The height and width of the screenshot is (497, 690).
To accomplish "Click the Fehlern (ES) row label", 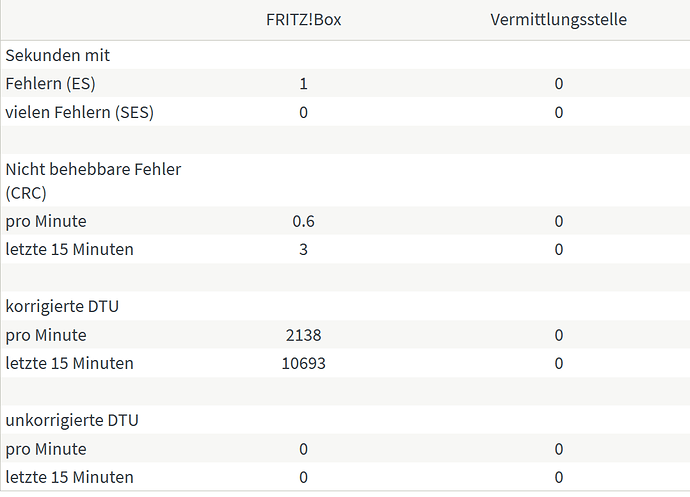I will point(50,84).
